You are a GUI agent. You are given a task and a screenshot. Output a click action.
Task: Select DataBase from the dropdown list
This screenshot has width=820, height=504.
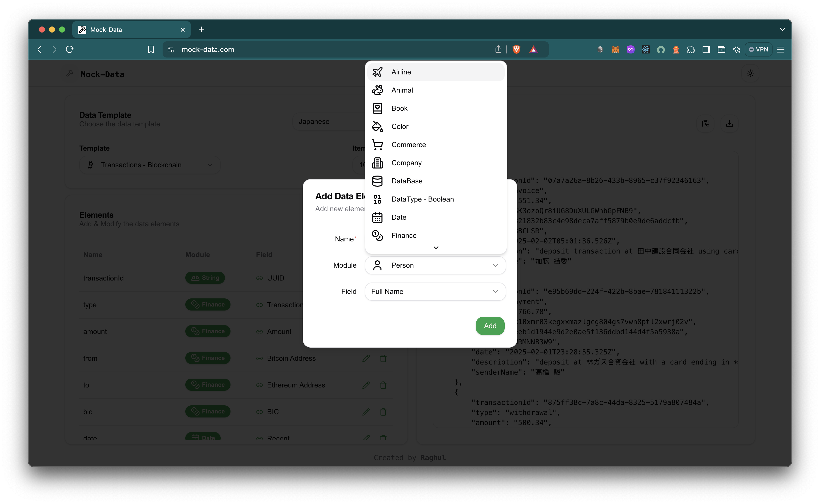[436, 181]
